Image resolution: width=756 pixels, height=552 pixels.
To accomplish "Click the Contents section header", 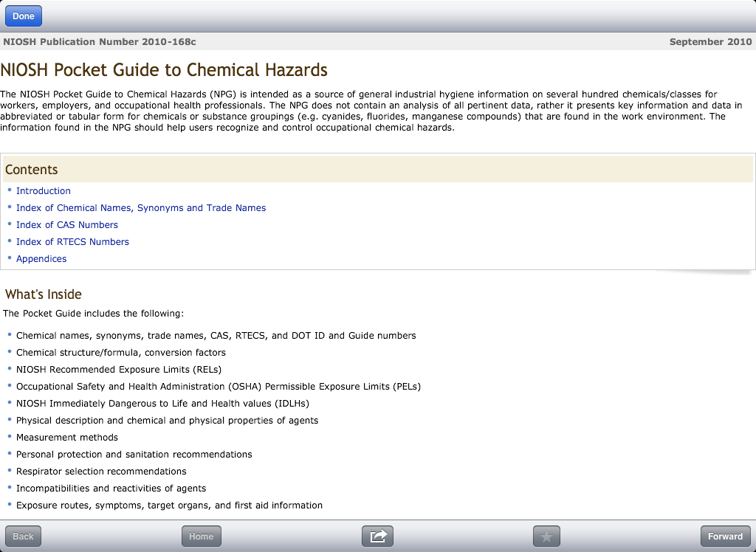I will click(32, 170).
